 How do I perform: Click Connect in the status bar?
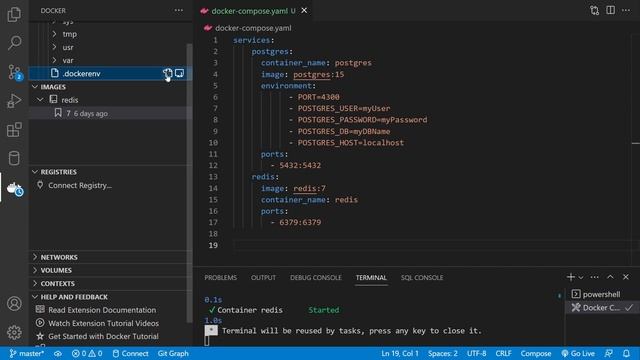pos(131,353)
